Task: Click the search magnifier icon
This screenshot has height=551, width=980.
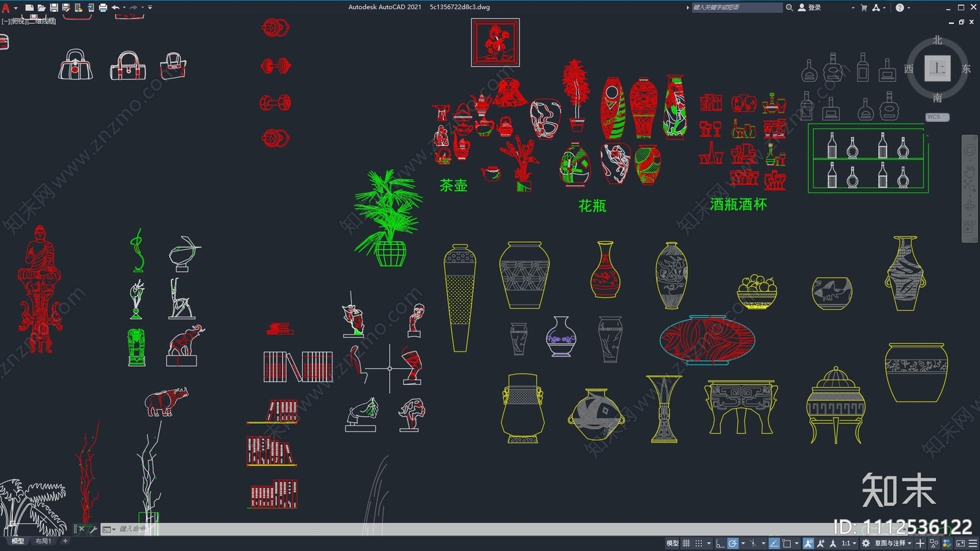Action: click(x=790, y=7)
